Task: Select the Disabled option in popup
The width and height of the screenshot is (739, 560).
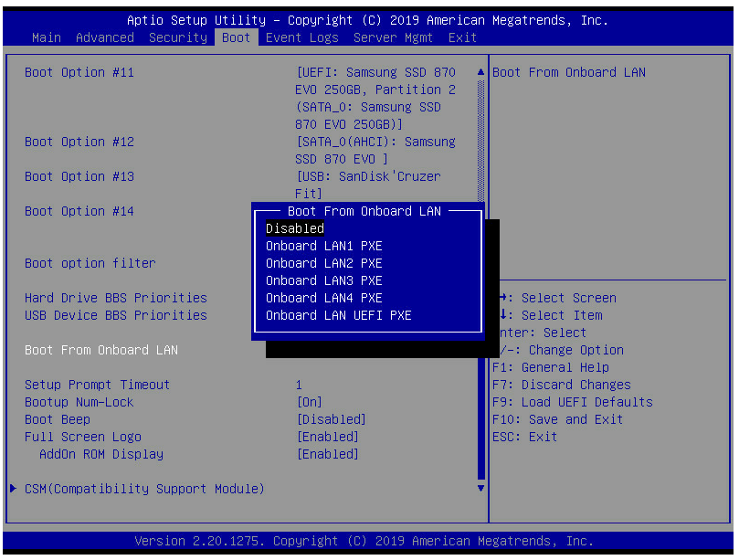Action: click(295, 228)
